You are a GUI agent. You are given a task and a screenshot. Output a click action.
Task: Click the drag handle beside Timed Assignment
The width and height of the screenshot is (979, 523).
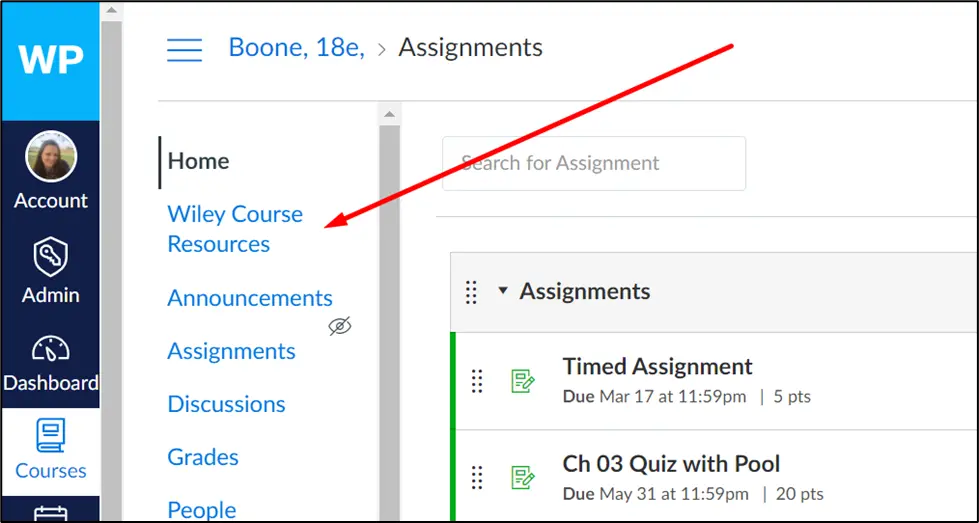[x=477, y=381]
